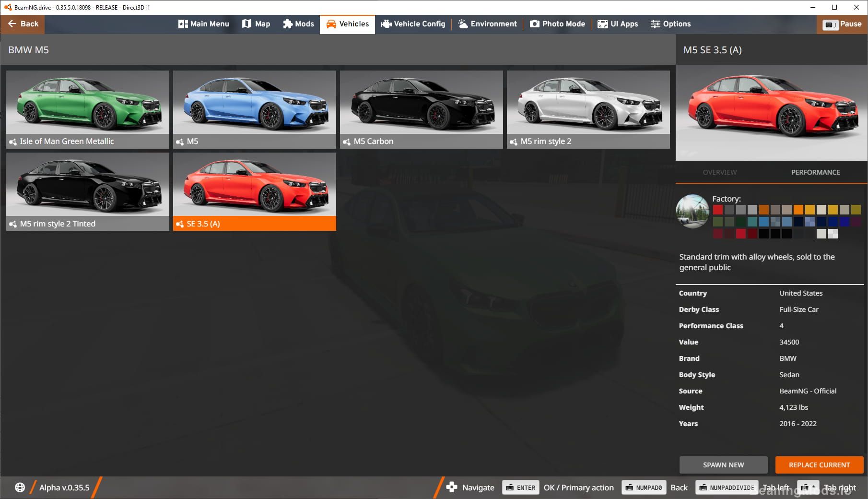The width and height of the screenshot is (868, 499).
Task: Select the blue M5 configuration card
Action: pyautogui.click(x=255, y=109)
